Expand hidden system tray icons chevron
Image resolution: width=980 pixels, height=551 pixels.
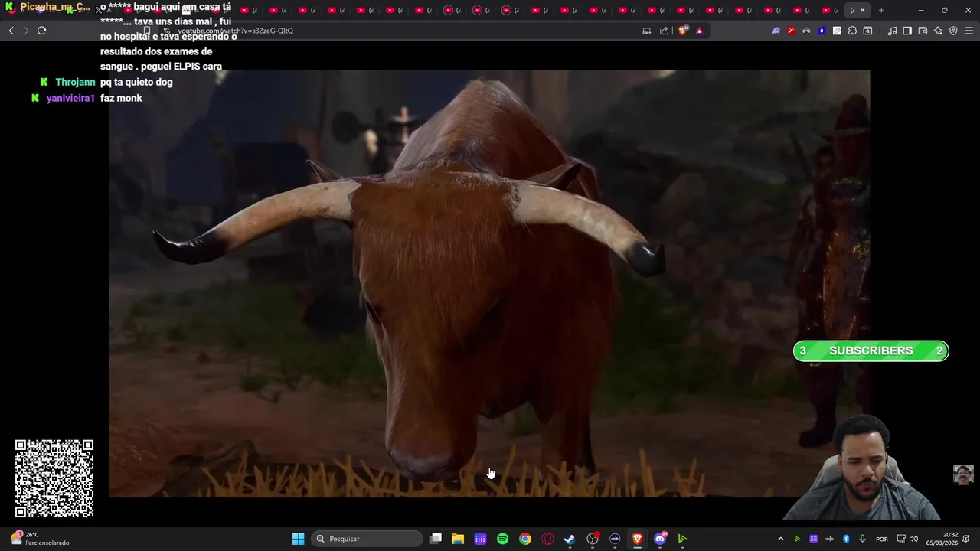(780, 539)
